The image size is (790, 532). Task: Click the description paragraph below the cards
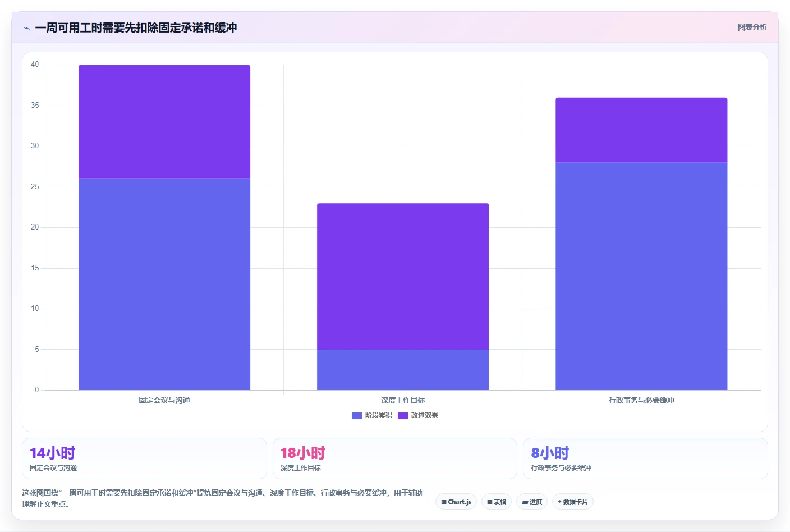pos(223,498)
